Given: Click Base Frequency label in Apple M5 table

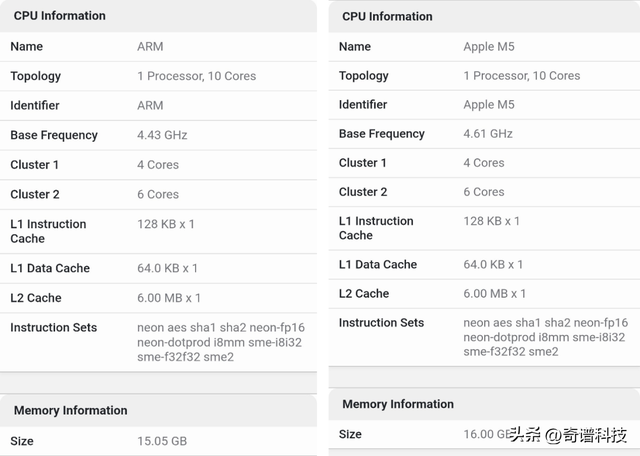Looking at the screenshot, I should [x=382, y=134].
